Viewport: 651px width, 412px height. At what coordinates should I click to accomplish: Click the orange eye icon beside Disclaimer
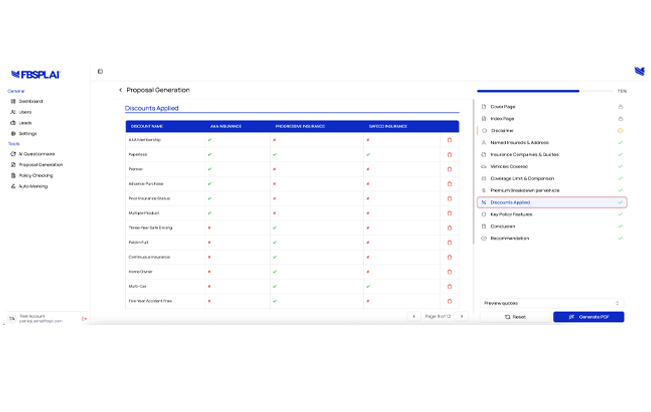(x=620, y=131)
